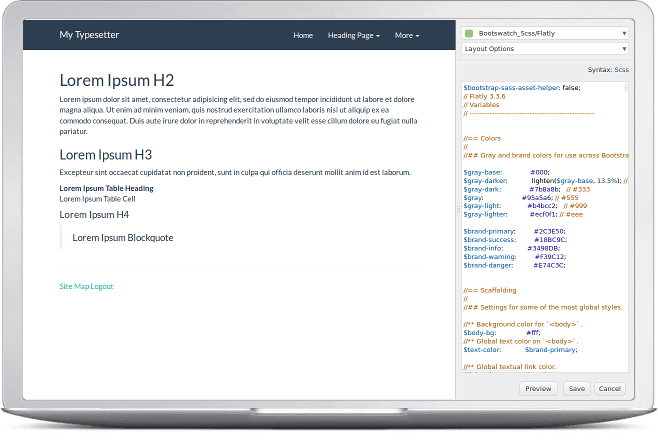
Task: Go to Home in the navbar
Action: coord(303,35)
